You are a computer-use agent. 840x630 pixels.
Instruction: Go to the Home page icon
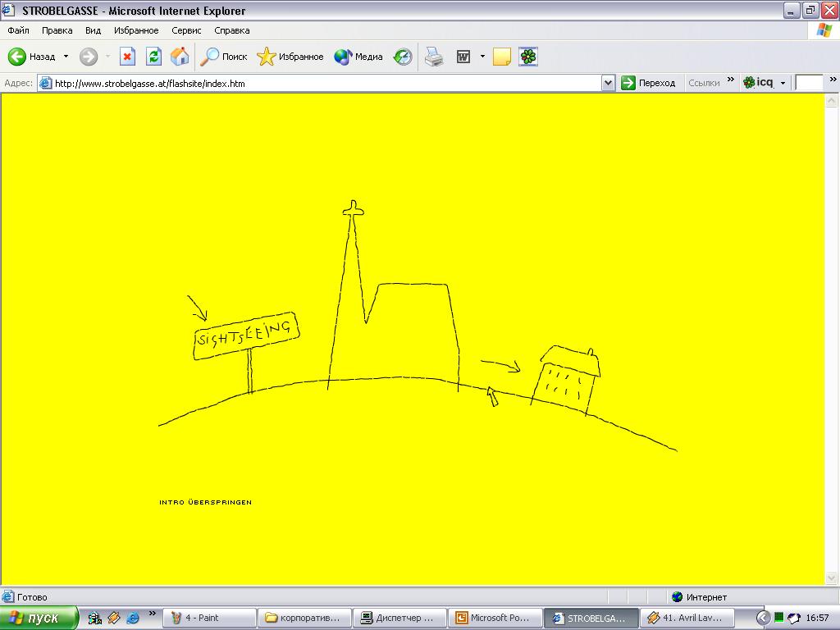(180, 57)
